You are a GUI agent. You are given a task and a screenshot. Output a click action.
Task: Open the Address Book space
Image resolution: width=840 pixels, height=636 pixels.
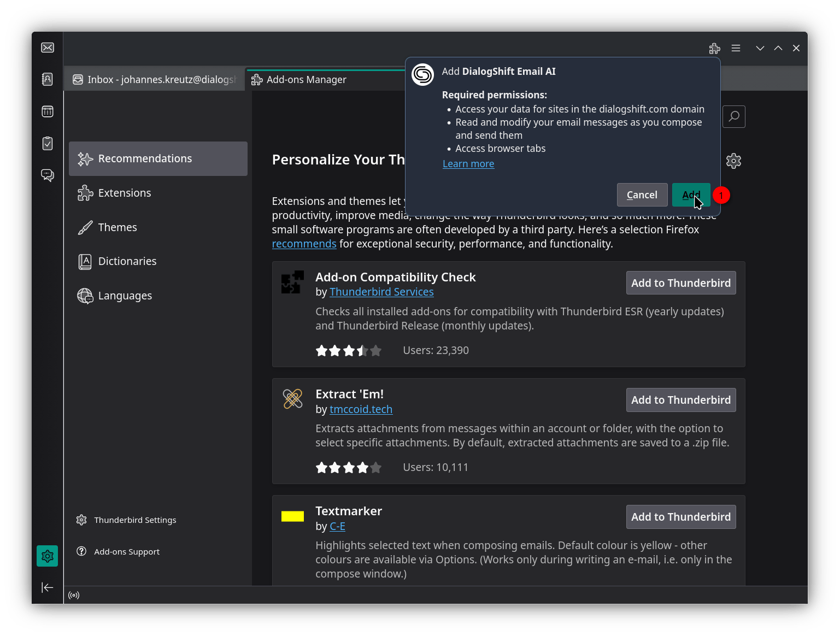tap(48, 79)
